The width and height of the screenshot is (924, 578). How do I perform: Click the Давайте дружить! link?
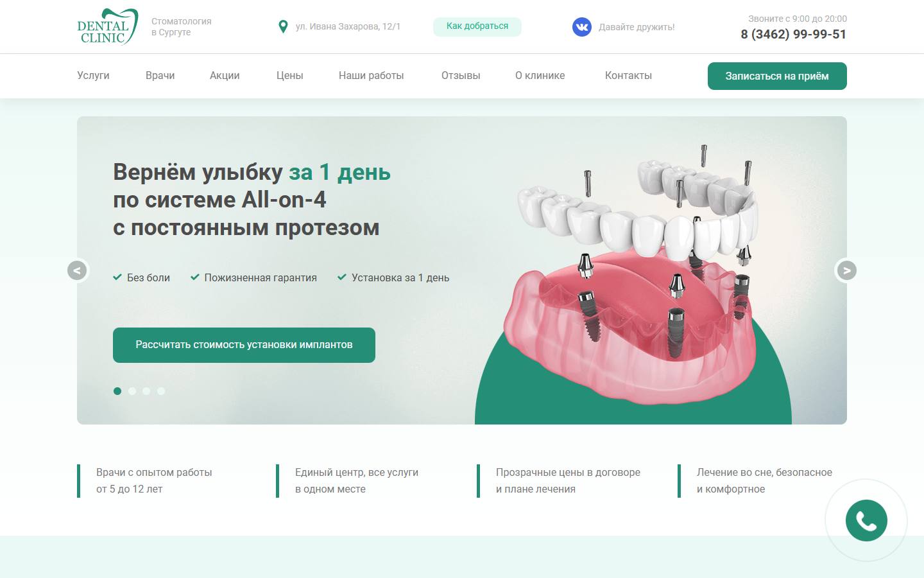637,27
